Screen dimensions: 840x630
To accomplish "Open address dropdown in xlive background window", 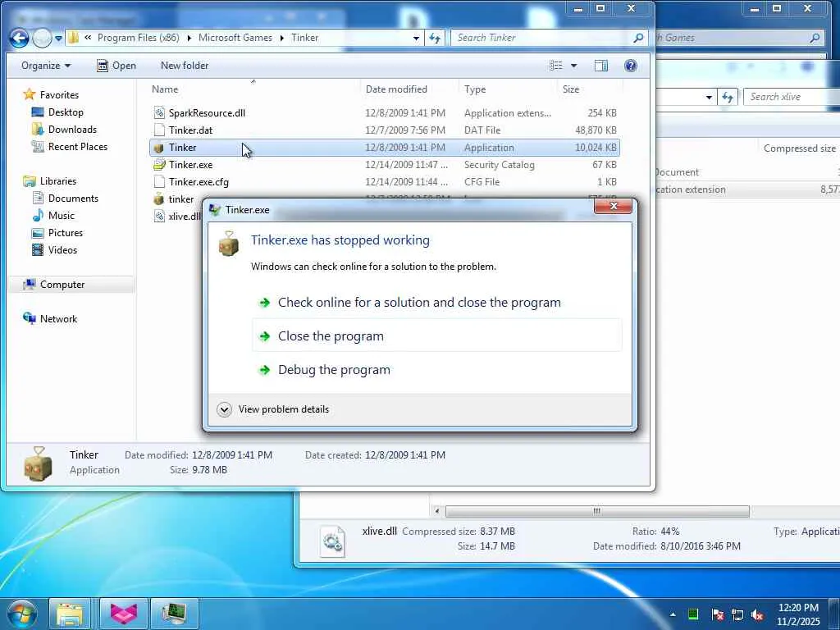I will [709, 97].
